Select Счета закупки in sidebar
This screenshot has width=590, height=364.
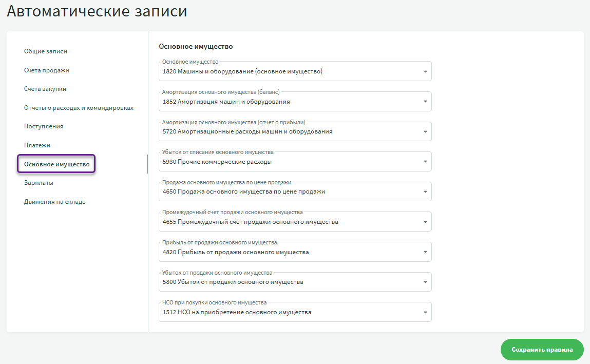tap(45, 89)
